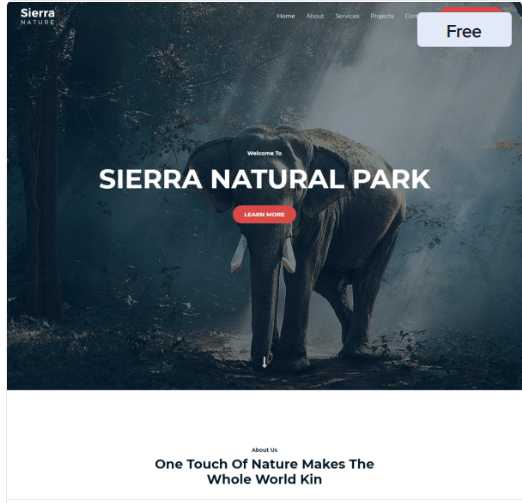Click the white down-arrow scroll icon
Screen dimensions: 522x503
(x=264, y=362)
